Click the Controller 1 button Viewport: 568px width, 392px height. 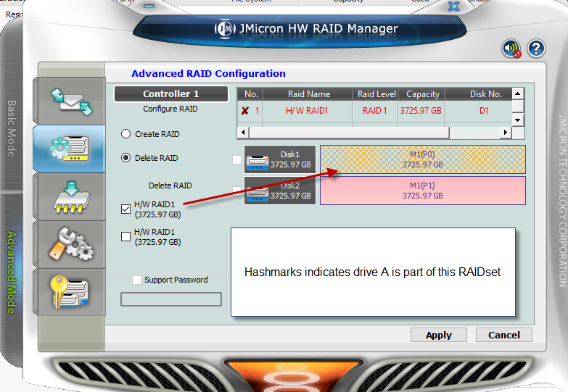coord(171,93)
